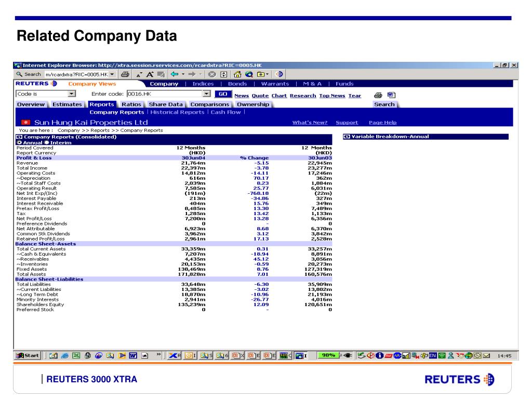This screenshot has height=399, width=532.
Task: Click the Enter code input field
Action: [x=165, y=94]
